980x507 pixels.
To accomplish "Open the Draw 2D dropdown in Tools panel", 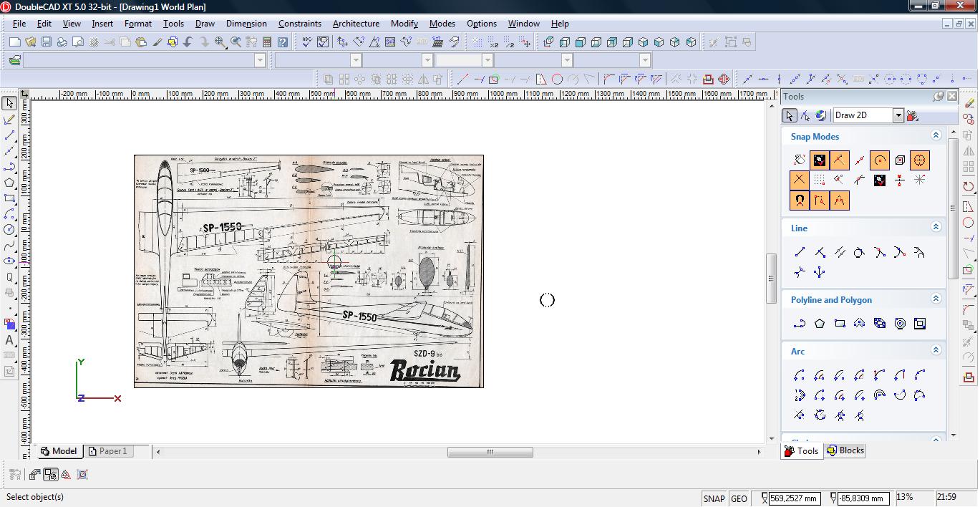I will tap(898, 115).
